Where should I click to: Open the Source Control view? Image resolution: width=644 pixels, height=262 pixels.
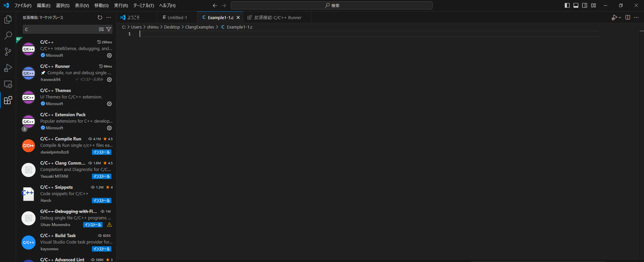click(8, 52)
